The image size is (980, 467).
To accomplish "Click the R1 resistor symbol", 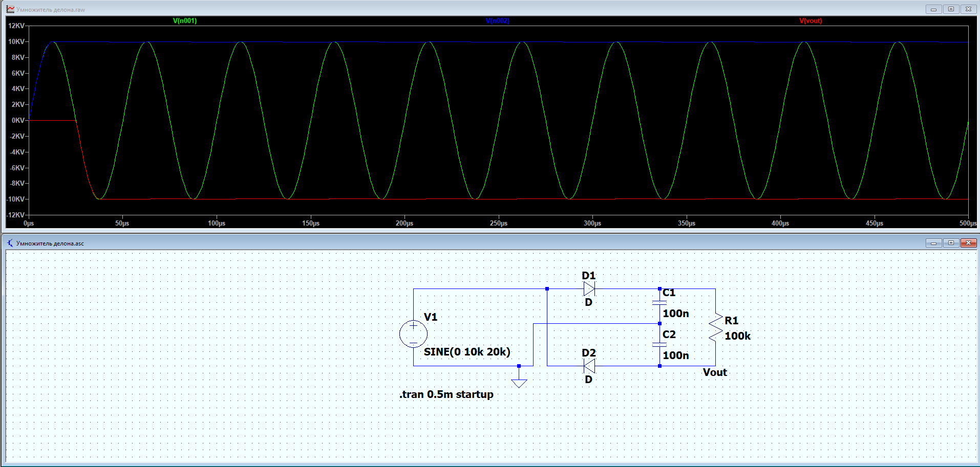I will click(715, 327).
